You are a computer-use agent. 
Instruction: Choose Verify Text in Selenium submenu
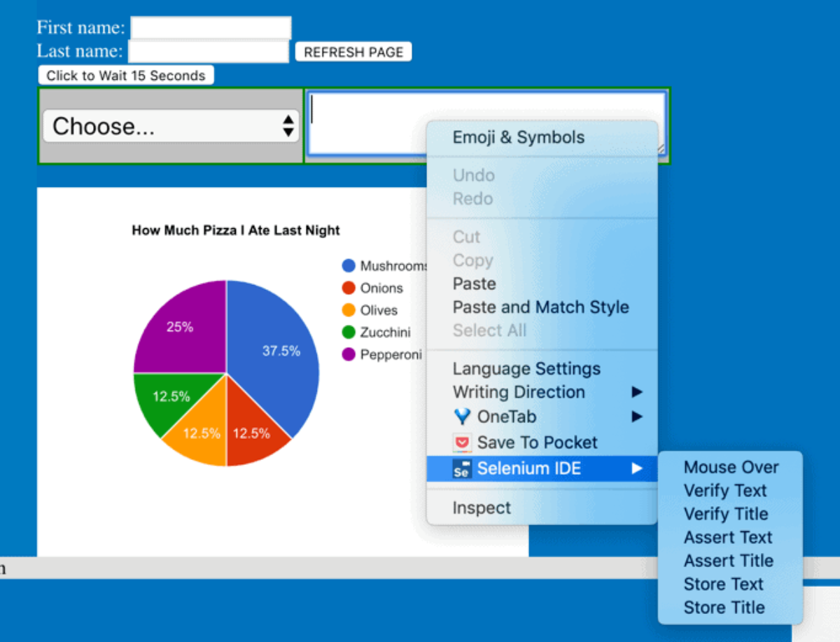(x=725, y=490)
